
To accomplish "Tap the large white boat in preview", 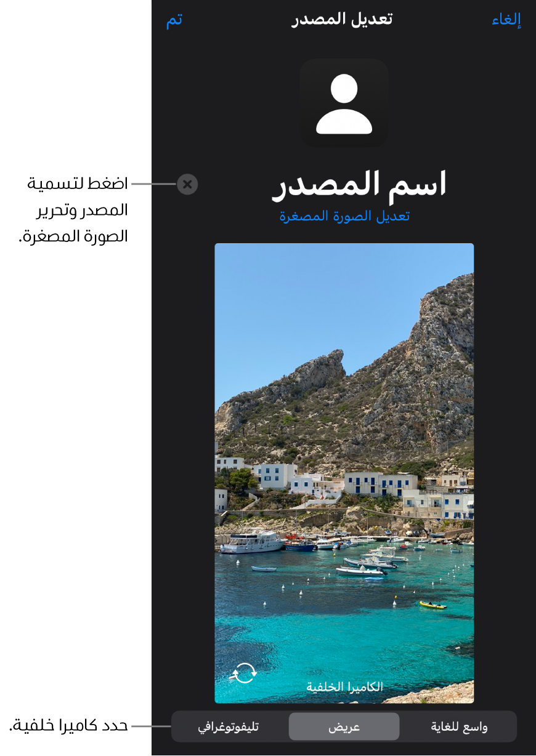I will 251,542.
